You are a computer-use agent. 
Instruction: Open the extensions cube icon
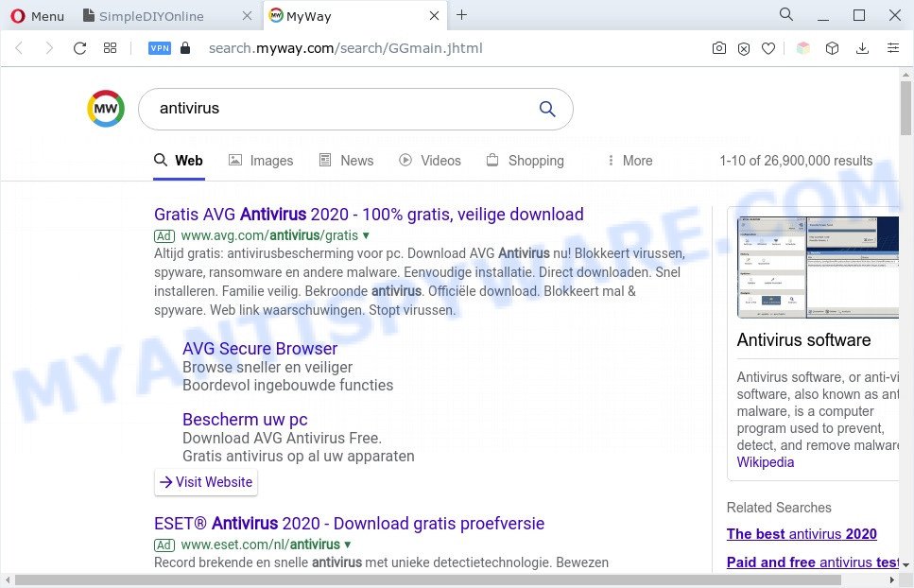coord(833,48)
